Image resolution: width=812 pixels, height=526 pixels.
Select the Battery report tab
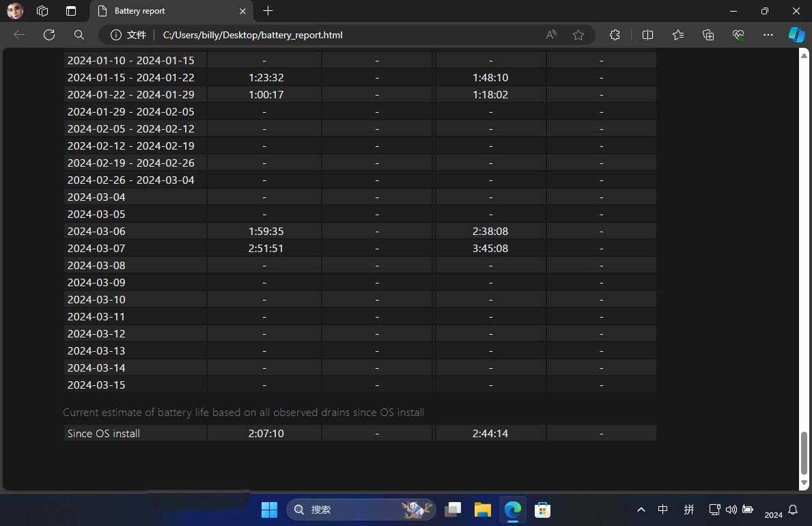point(164,11)
